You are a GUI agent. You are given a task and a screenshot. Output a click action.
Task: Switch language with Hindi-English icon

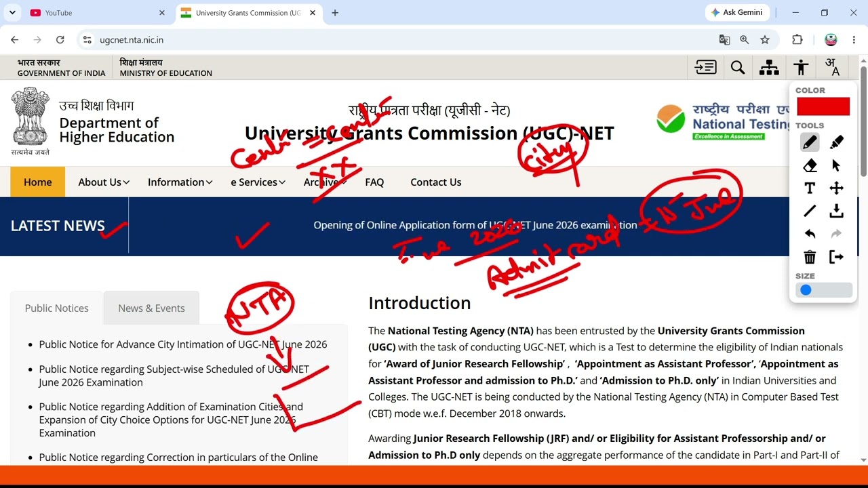(832, 67)
